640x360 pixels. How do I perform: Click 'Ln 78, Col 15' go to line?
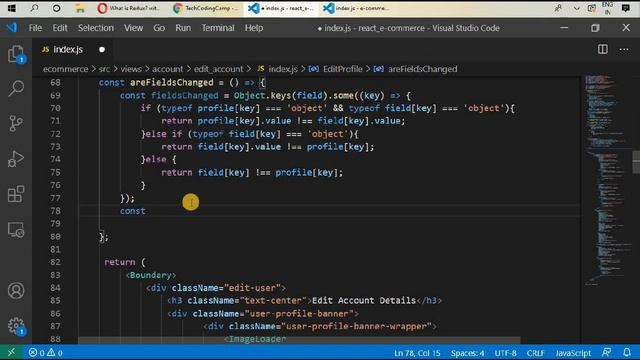(x=417, y=353)
